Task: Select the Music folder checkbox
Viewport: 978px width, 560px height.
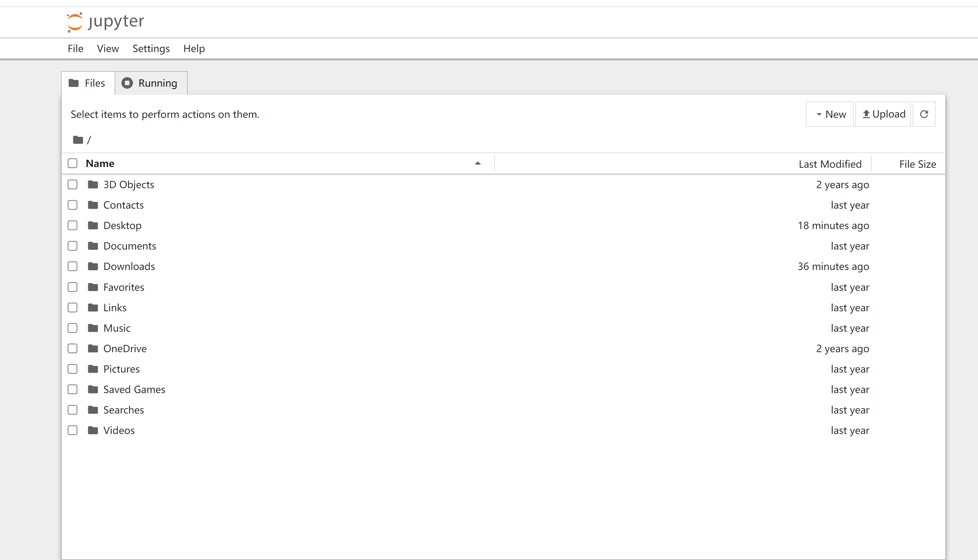Action: point(73,328)
